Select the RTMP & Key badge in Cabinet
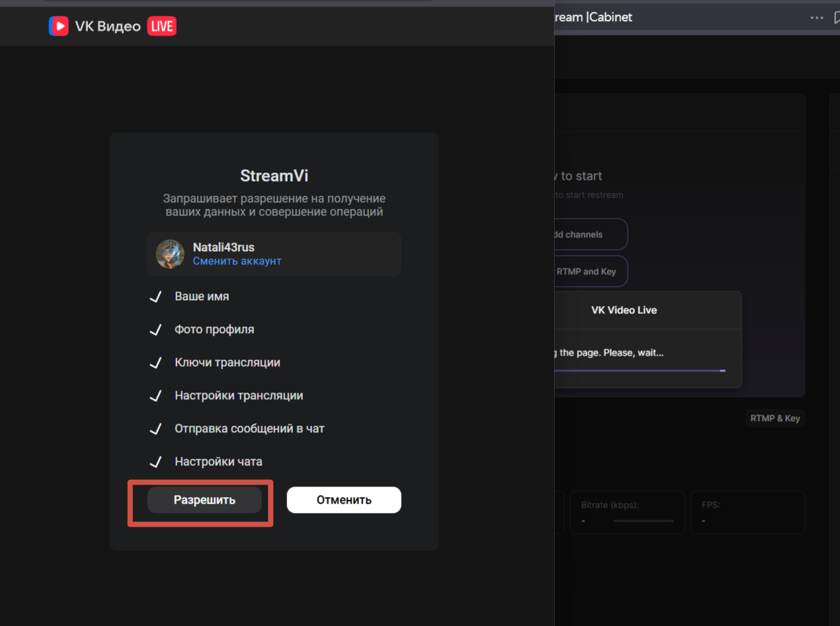This screenshot has height=626, width=840. (x=775, y=418)
